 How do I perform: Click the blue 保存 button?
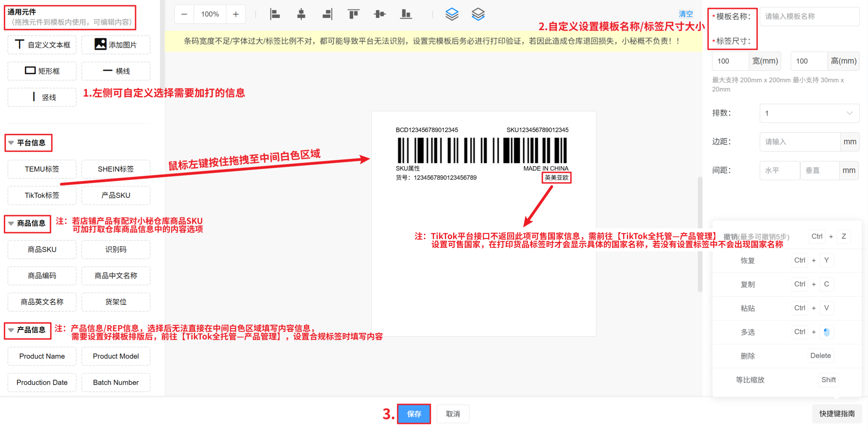coord(414,414)
